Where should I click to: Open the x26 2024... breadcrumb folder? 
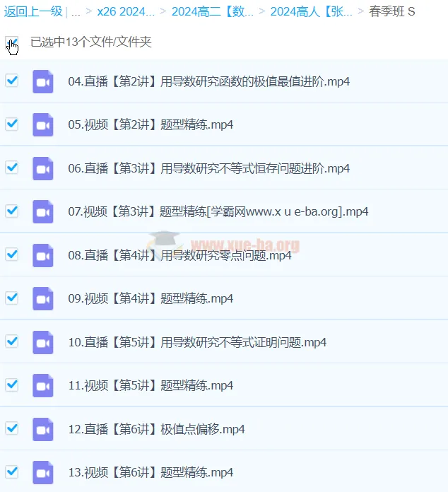click(126, 11)
